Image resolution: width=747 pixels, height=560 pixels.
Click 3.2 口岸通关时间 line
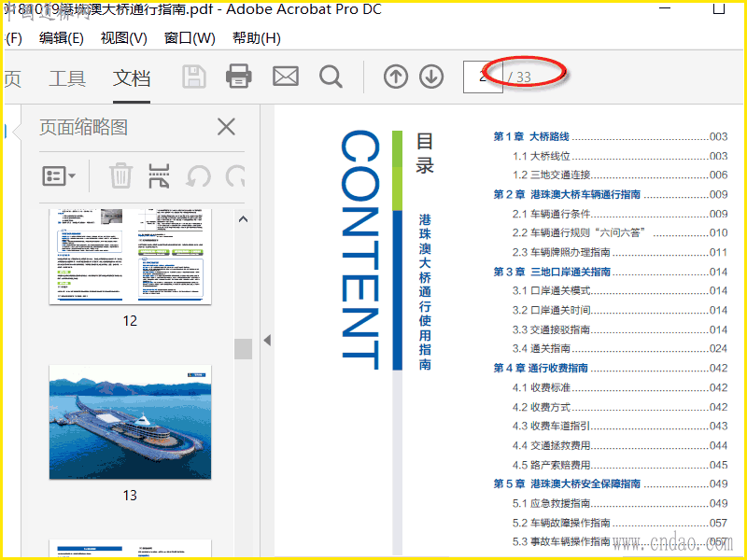620,311
